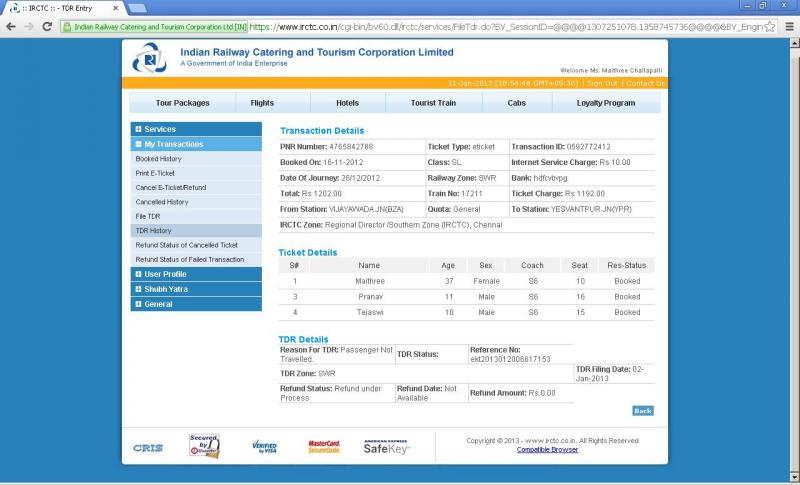This screenshot has width=800, height=485.
Task: Open a new browser tab
Action: coord(137,8)
